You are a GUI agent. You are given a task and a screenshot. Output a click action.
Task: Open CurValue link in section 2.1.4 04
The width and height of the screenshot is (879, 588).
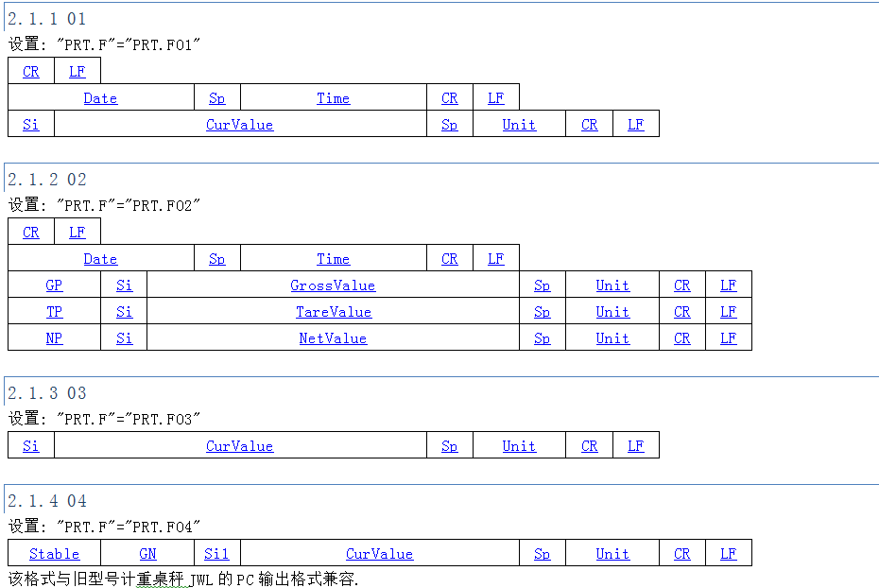tap(380, 554)
